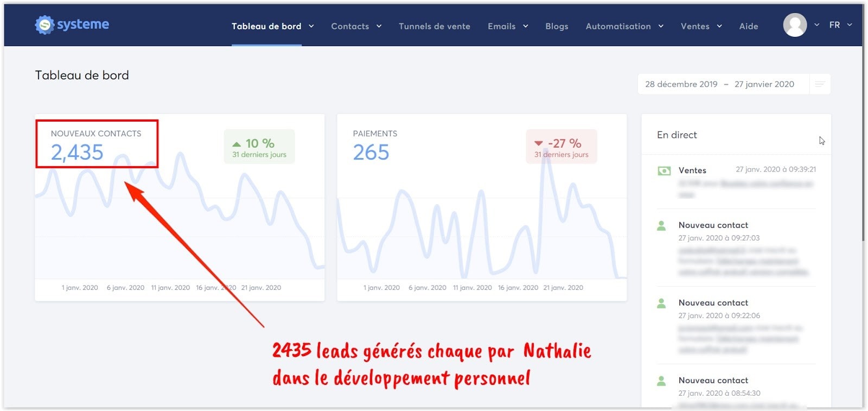
Task: Click the second Nouveau contact person icon
Action: click(661, 303)
